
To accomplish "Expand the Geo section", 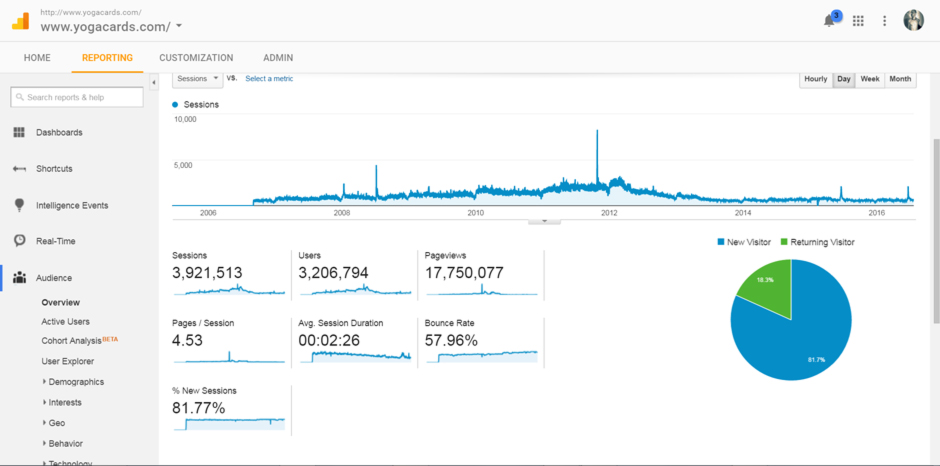I will point(44,423).
